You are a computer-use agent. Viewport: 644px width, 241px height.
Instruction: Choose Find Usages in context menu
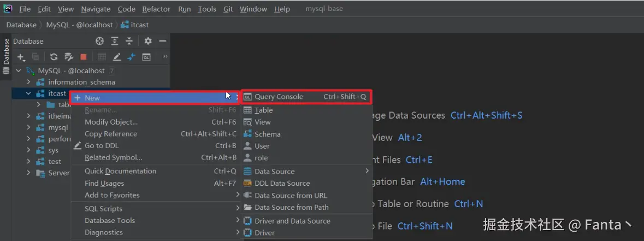click(156, 184)
